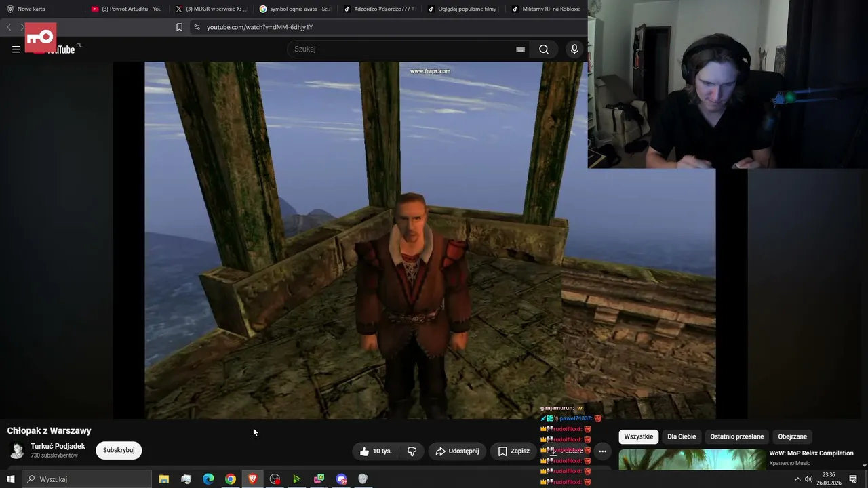
Task: Switch to the MDGR w serwisie X tab
Action: [211, 9]
